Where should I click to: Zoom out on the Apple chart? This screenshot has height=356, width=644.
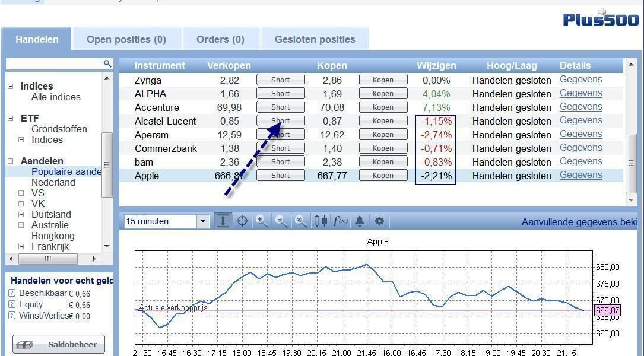[281, 221]
